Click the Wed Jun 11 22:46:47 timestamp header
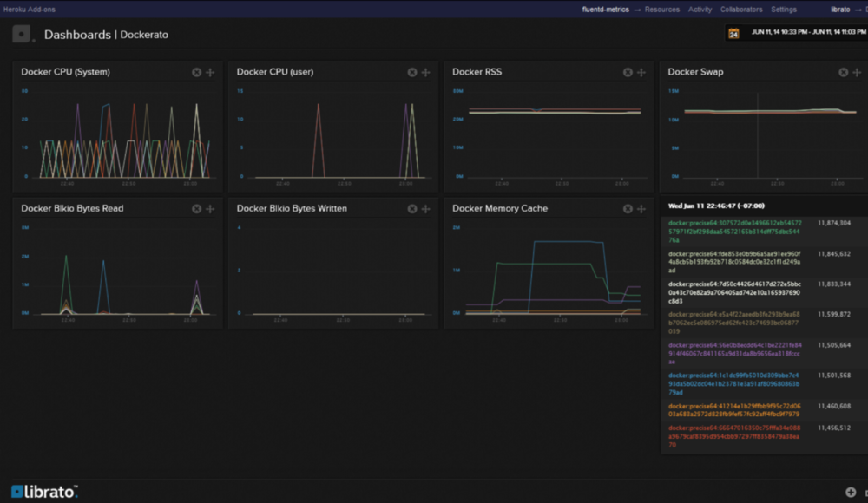This screenshot has width=868, height=503. click(x=716, y=206)
